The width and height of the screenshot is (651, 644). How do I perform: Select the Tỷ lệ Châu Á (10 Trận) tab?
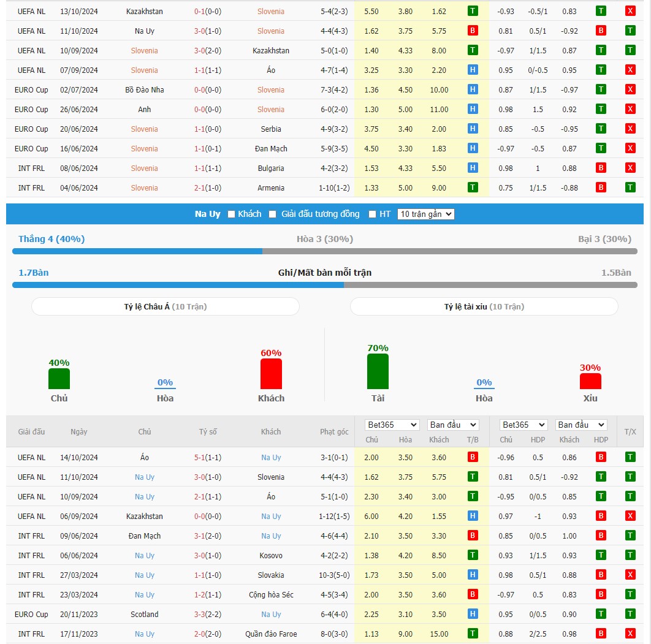pos(166,306)
